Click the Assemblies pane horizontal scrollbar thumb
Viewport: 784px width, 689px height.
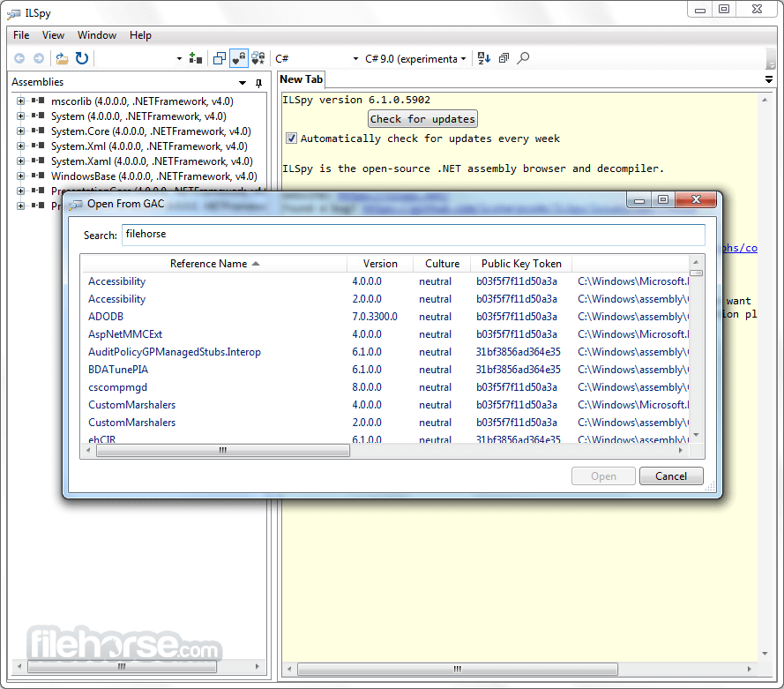click(x=122, y=666)
